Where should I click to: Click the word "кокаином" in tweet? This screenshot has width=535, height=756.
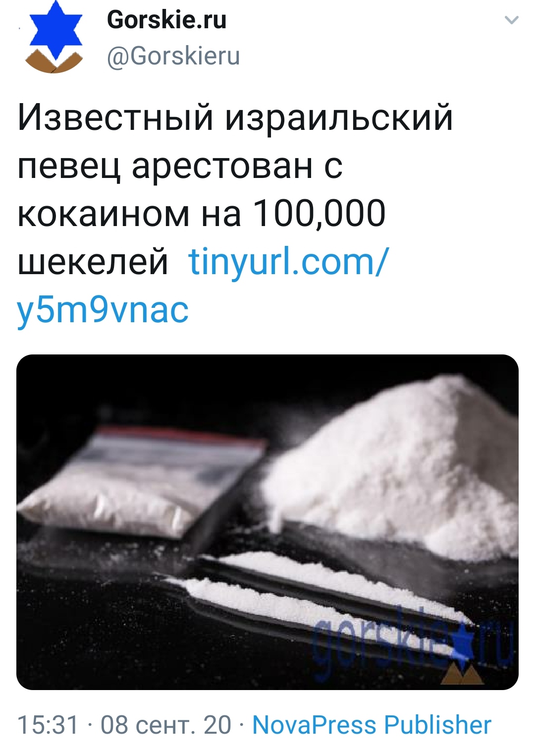[104, 214]
